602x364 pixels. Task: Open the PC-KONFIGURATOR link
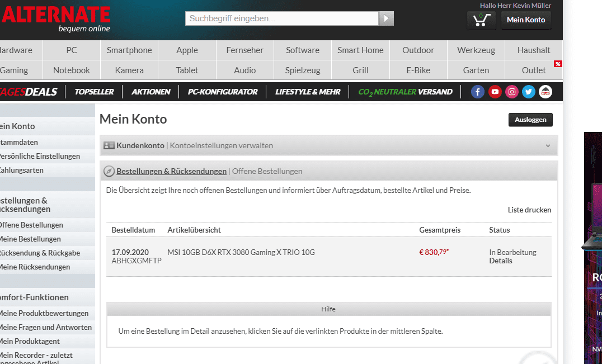point(223,92)
